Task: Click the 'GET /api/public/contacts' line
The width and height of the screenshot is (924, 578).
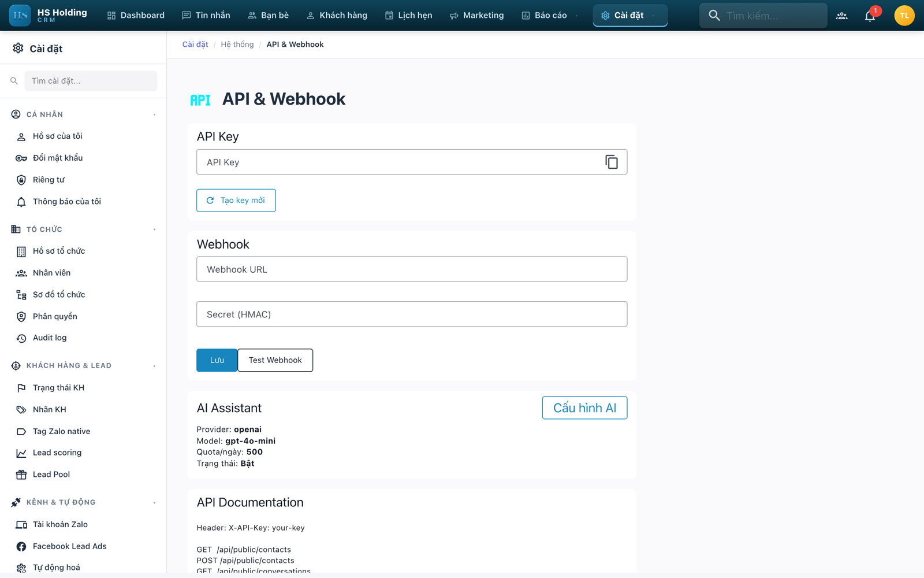Action: 244,550
